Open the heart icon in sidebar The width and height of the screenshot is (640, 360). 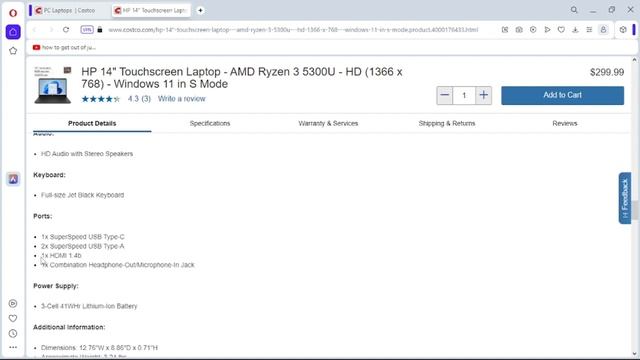[x=13, y=318]
